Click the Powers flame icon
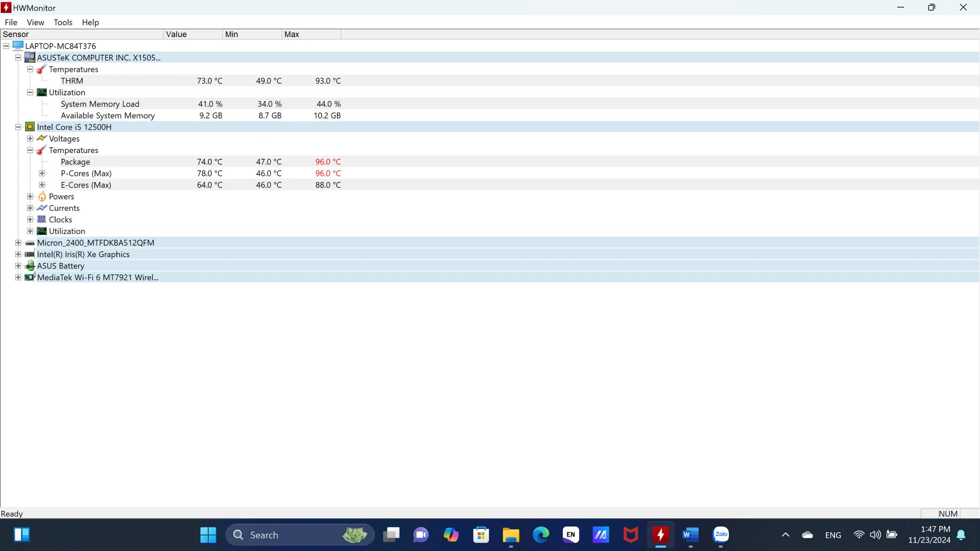 (42, 196)
